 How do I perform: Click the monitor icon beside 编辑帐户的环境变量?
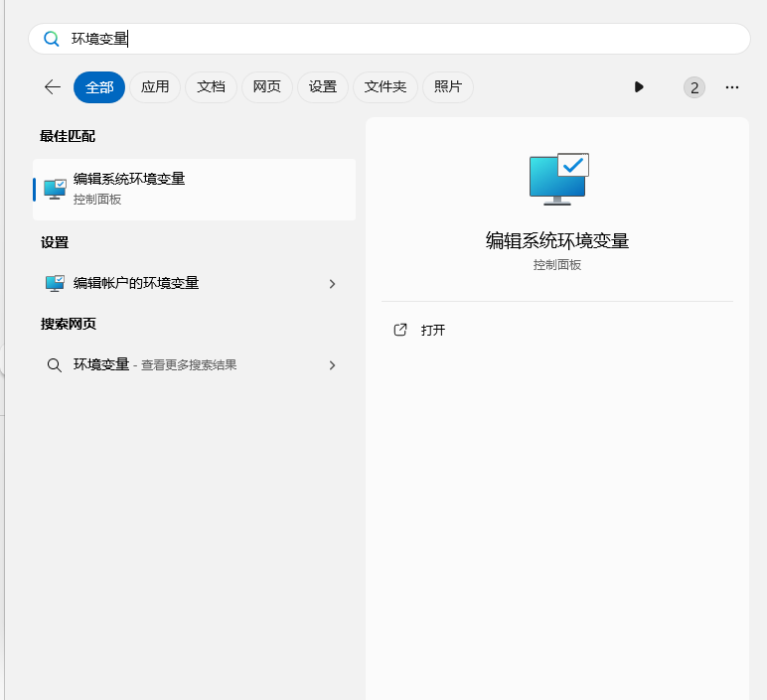pos(55,284)
